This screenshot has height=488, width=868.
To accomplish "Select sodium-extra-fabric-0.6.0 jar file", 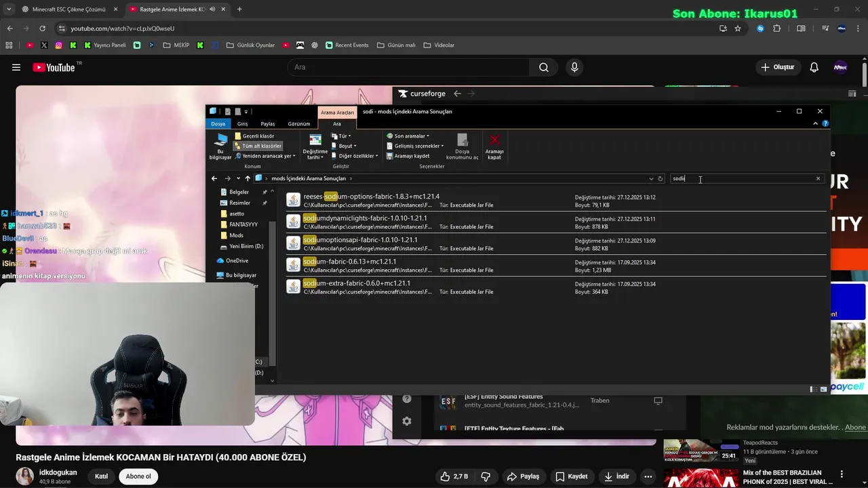I will tap(555, 287).
